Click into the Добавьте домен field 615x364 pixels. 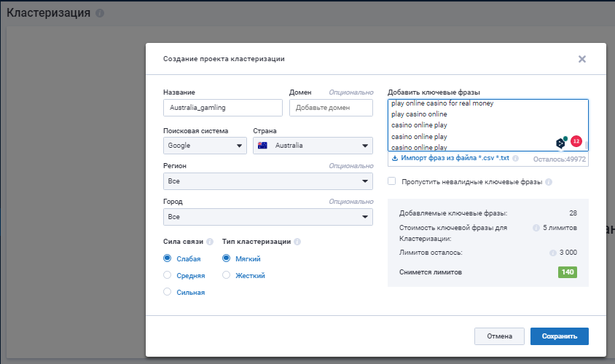pyautogui.click(x=331, y=108)
